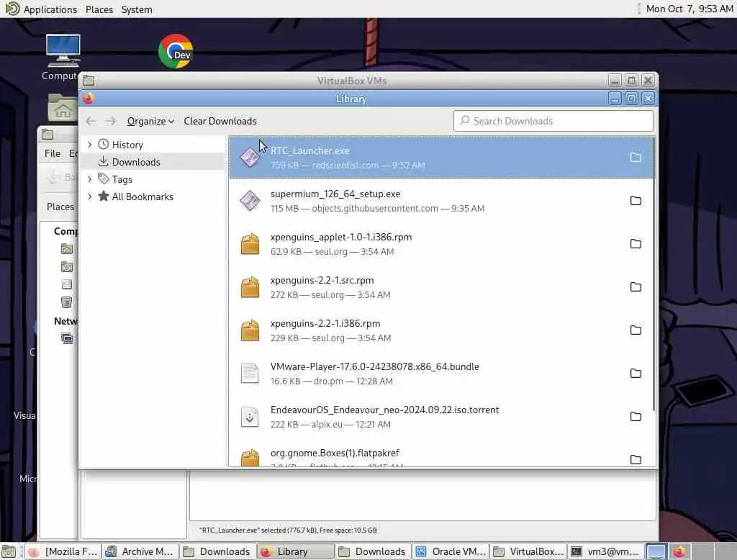Go forward in Library navigation

(x=110, y=122)
